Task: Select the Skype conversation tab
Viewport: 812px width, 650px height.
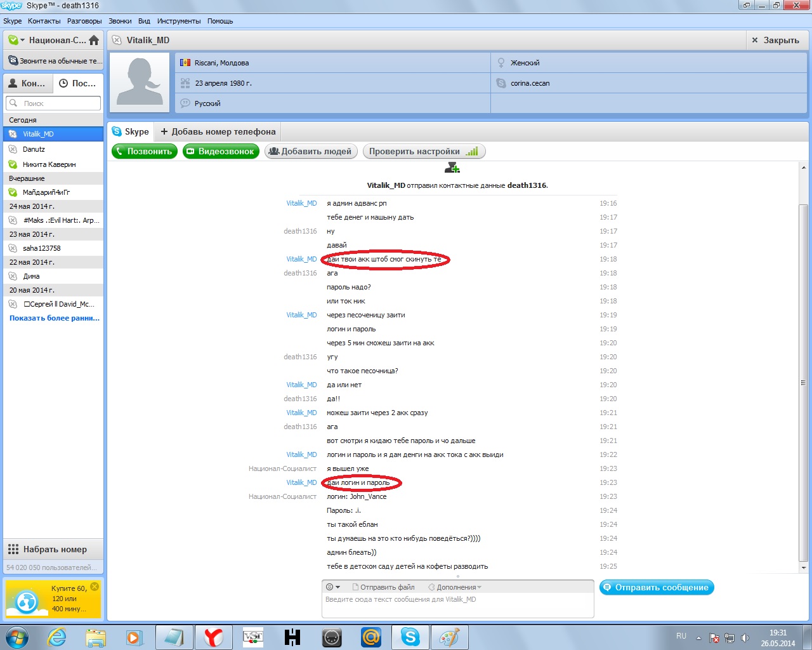Action: click(x=131, y=131)
